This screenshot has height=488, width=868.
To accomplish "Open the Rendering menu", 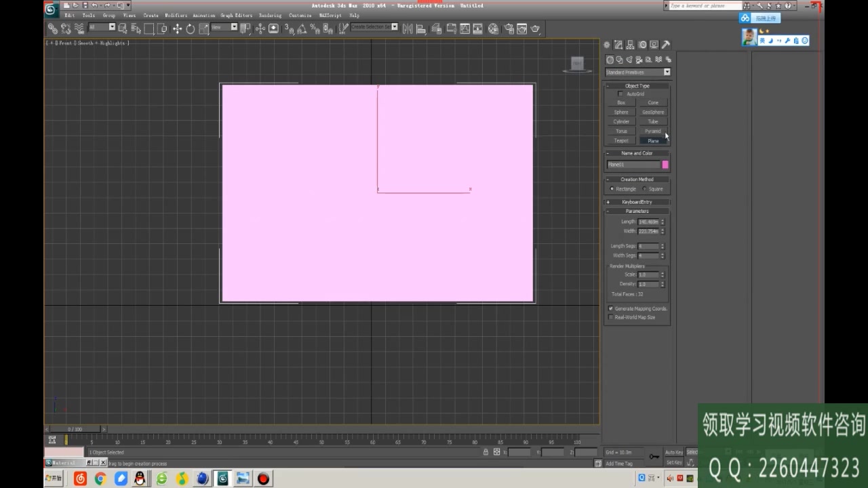I will pyautogui.click(x=270, y=15).
